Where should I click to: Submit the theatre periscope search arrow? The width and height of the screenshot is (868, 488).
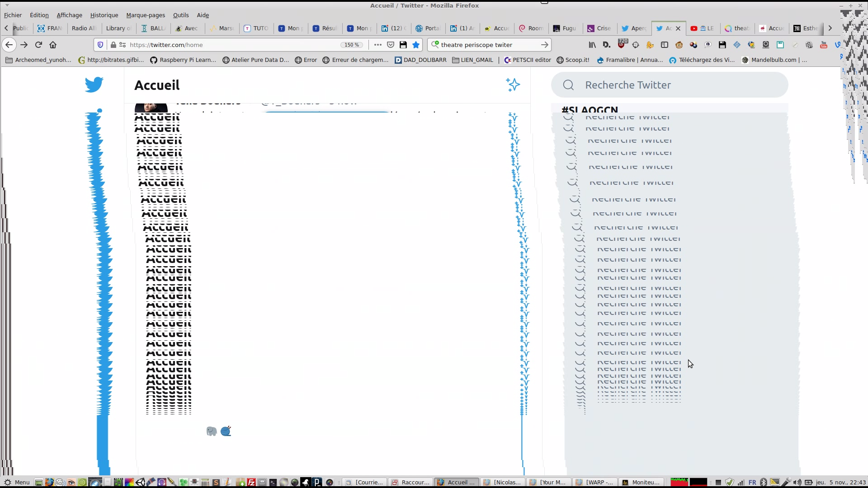coord(544,45)
